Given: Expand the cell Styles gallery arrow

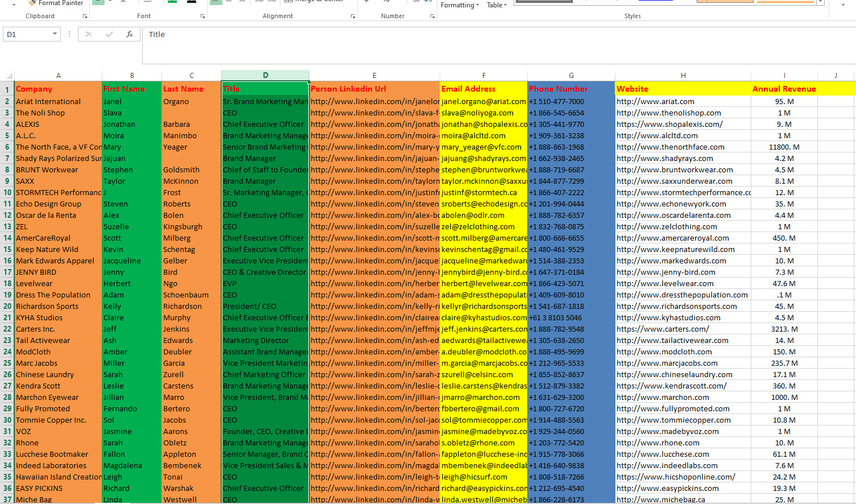Looking at the screenshot, I should click(820, 3).
